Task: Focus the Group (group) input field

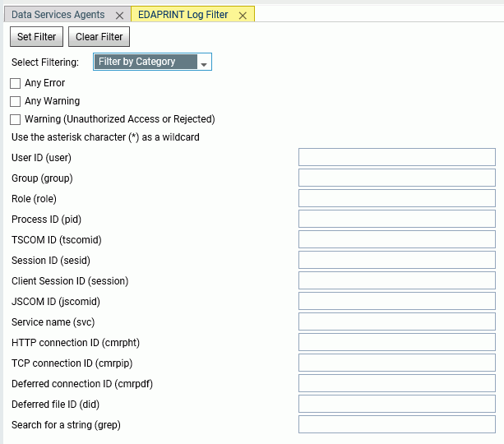Action: click(x=397, y=178)
